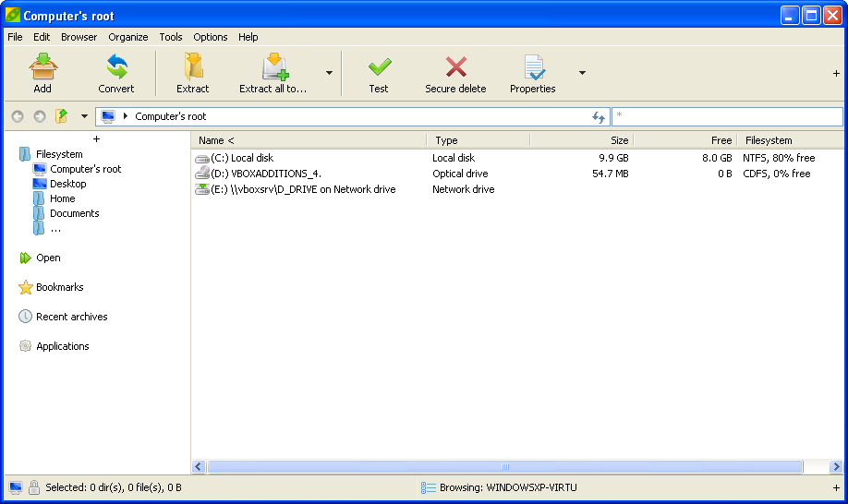
Task: Click the Applications gear icon
Action: click(x=25, y=346)
